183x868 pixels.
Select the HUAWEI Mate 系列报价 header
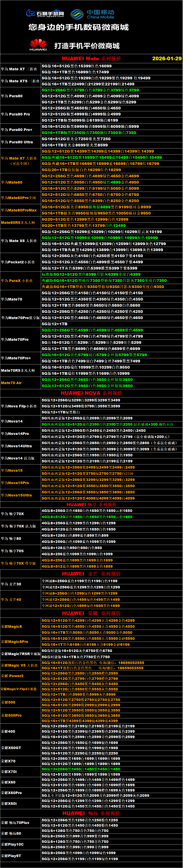(91, 59)
